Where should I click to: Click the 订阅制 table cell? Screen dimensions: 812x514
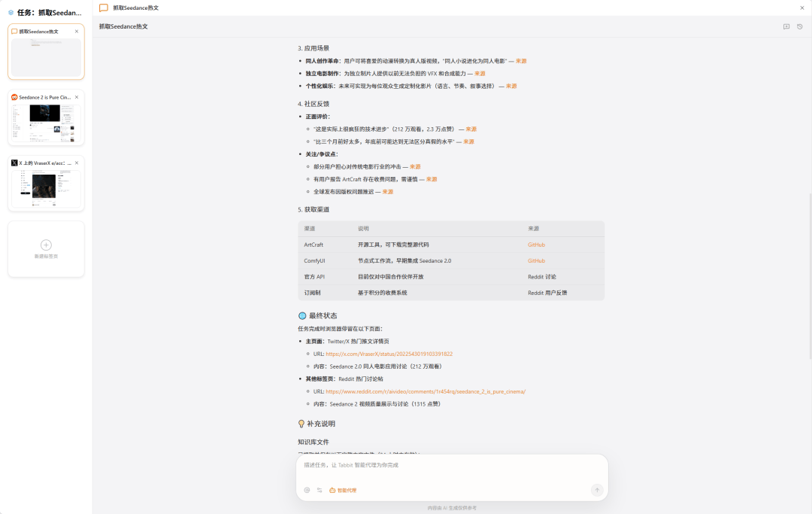pyautogui.click(x=312, y=293)
